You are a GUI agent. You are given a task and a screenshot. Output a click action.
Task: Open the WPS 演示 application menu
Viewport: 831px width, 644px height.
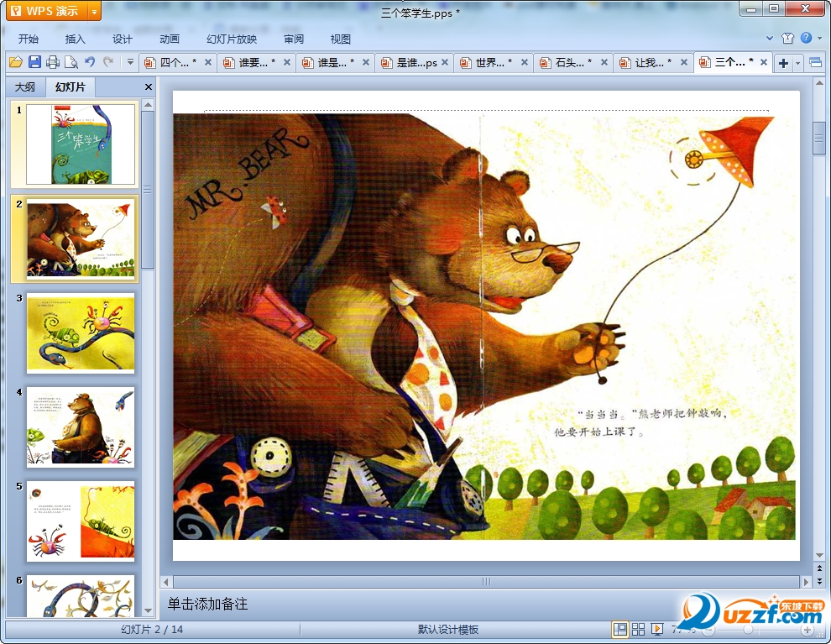[x=46, y=11]
